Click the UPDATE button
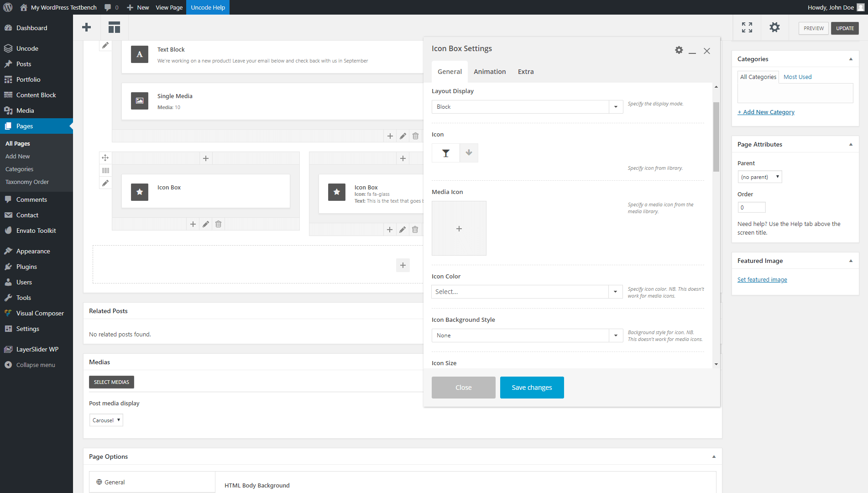This screenshot has width=868, height=493. (x=845, y=28)
